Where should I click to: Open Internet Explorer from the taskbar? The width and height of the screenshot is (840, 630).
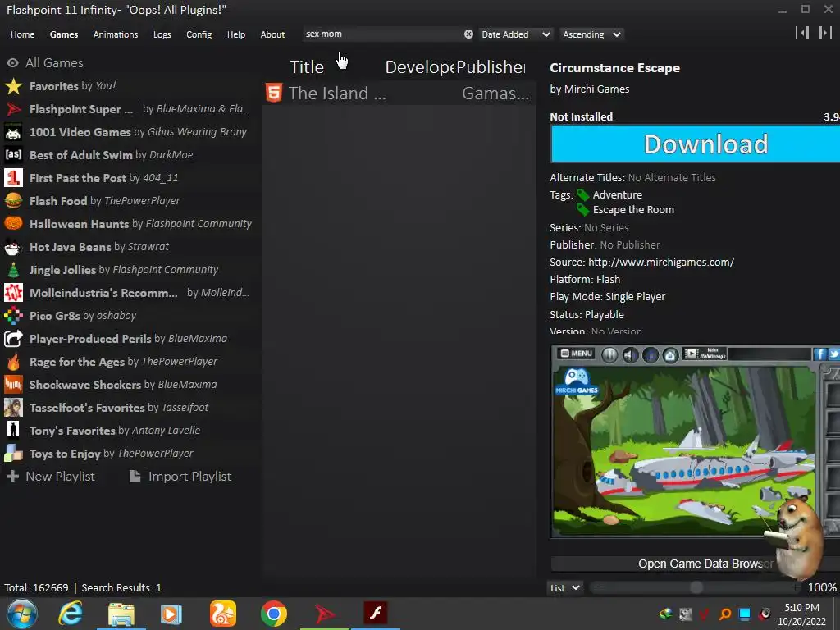71,614
